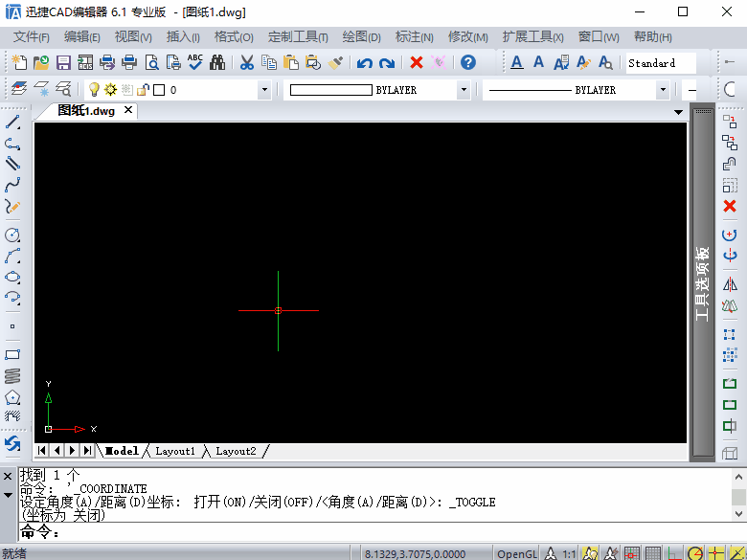Open the layer manager icon
Image resolution: width=747 pixels, height=560 pixels.
pyautogui.click(x=18, y=89)
